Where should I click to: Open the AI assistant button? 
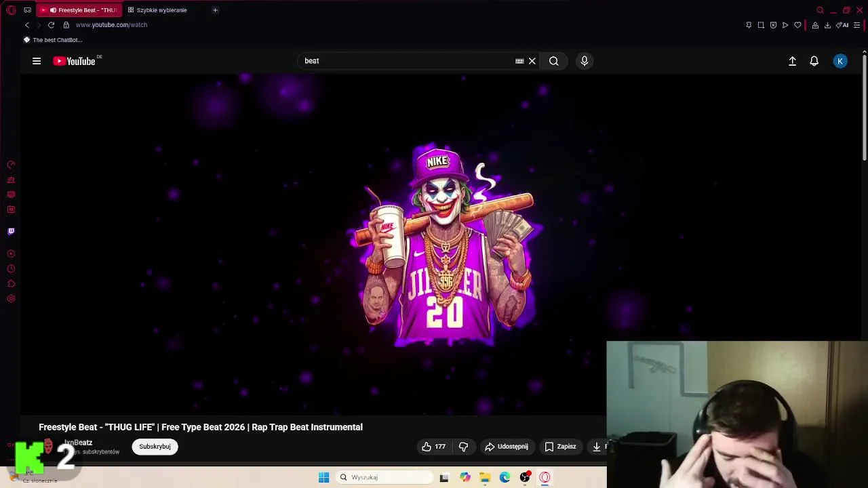pyautogui.click(x=842, y=25)
